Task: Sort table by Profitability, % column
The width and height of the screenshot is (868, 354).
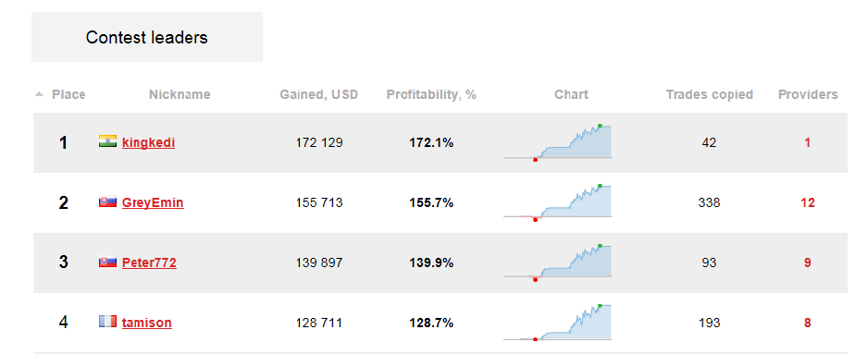Action: [431, 94]
